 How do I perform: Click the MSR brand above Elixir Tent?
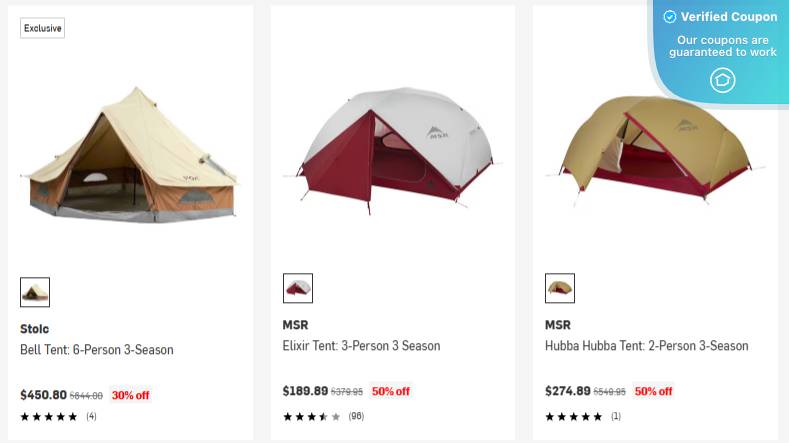pyautogui.click(x=295, y=325)
